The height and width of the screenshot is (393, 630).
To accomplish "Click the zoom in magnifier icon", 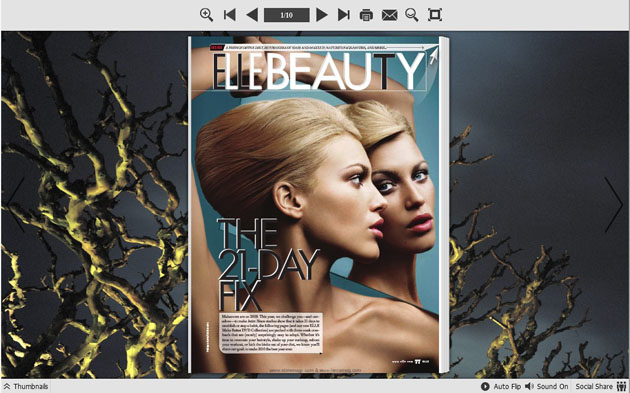I will (207, 15).
